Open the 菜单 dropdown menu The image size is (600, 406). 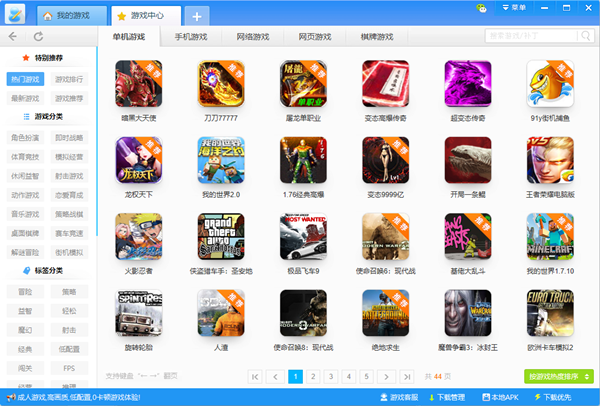tap(514, 8)
